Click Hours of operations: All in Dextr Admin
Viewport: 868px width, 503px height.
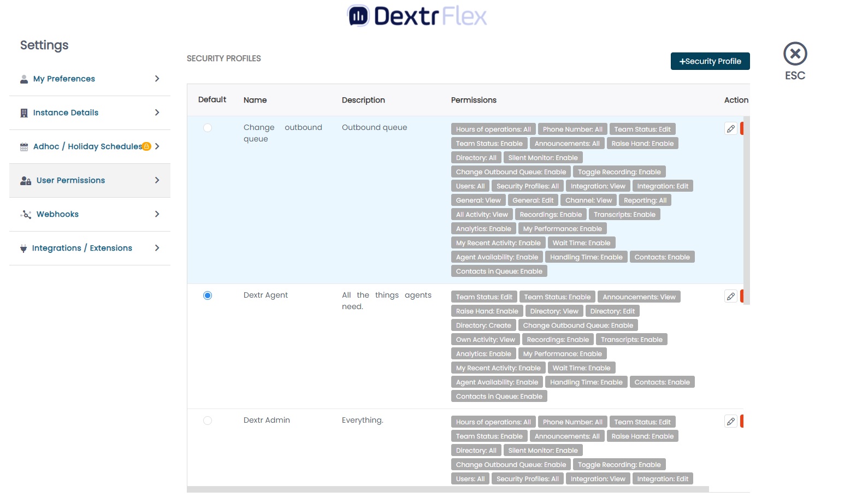point(493,422)
